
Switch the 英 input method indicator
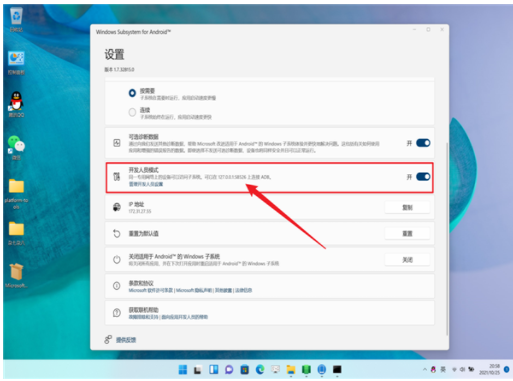click(x=443, y=369)
